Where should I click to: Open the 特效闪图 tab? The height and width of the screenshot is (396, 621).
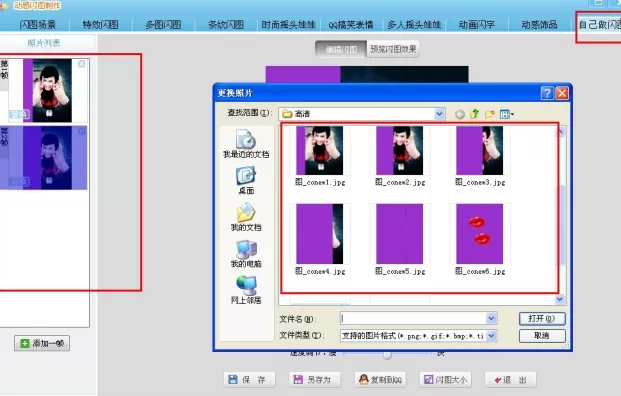pos(101,25)
